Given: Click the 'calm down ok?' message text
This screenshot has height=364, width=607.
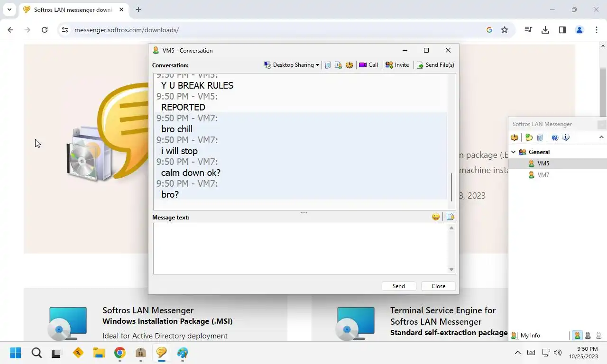Looking at the screenshot, I should 191,173.
